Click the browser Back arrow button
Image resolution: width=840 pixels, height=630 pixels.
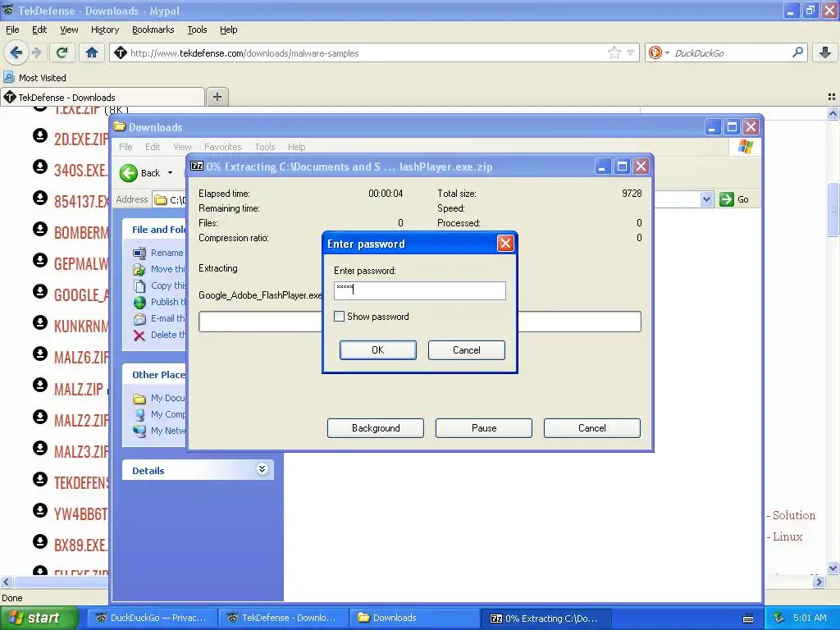(16, 52)
